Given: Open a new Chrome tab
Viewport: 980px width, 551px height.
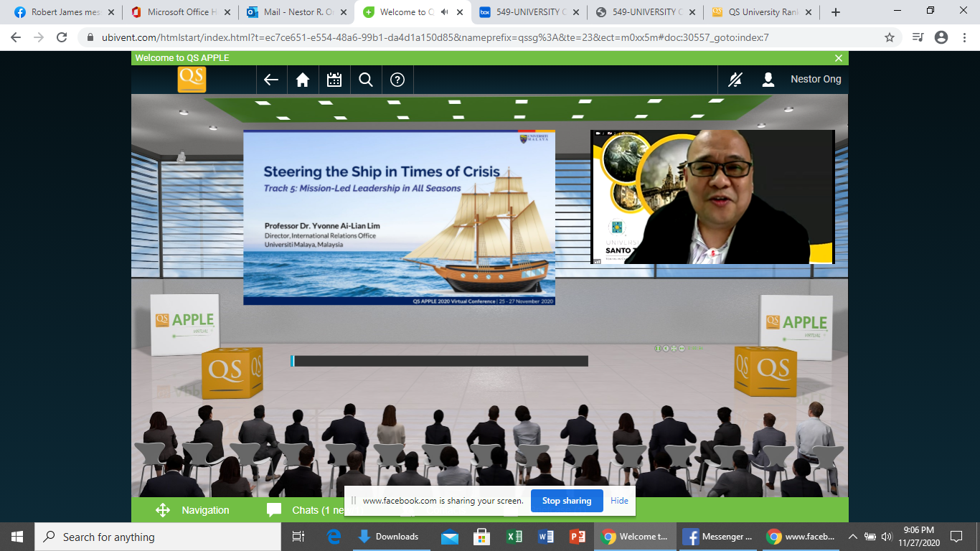Looking at the screenshot, I should [x=835, y=12].
